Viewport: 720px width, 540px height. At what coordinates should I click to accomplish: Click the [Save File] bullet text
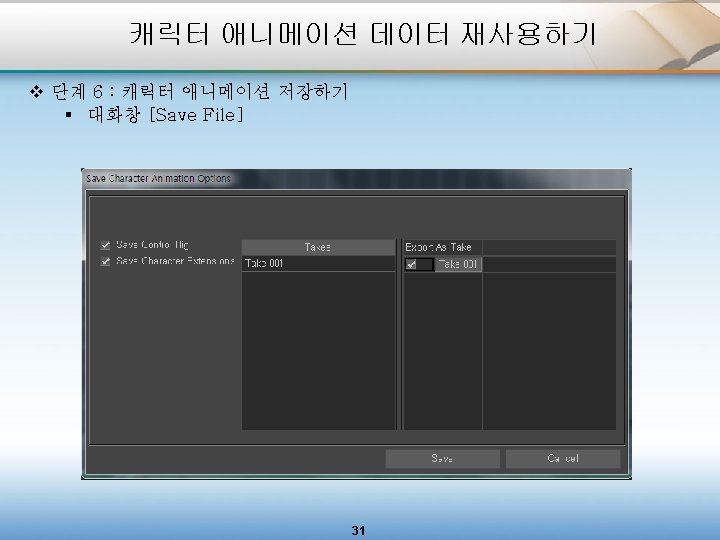point(166,115)
